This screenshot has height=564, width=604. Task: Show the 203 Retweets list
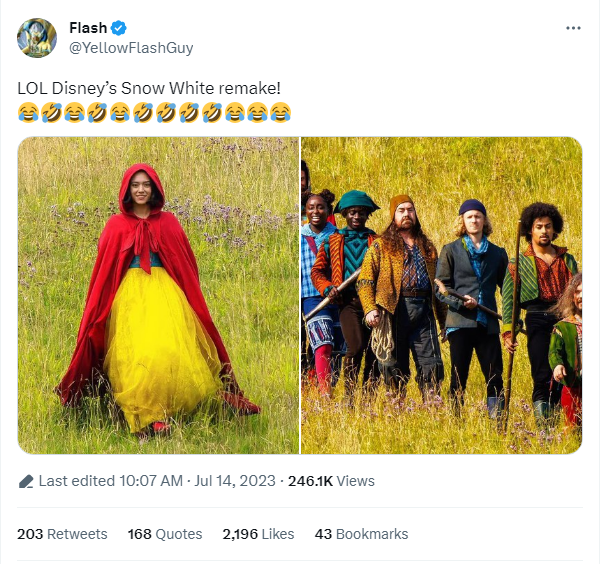point(62,534)
